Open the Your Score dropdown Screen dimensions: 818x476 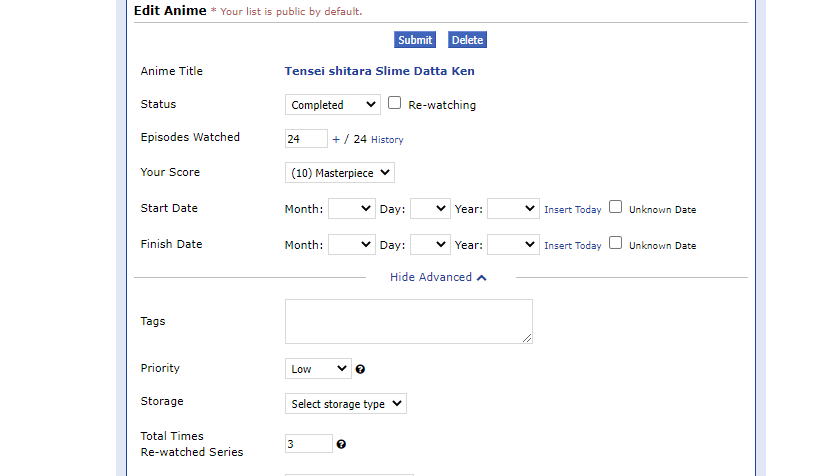[x=340, y=173]
